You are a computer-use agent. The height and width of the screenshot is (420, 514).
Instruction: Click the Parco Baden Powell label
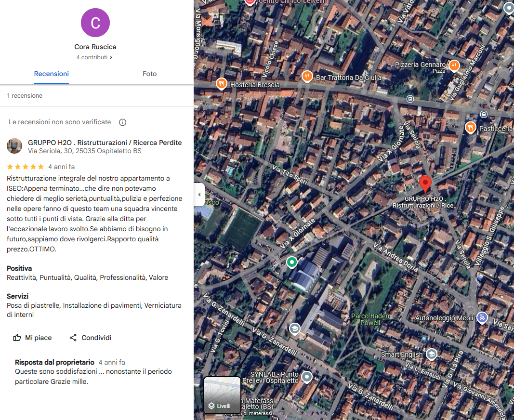(370, 319)
